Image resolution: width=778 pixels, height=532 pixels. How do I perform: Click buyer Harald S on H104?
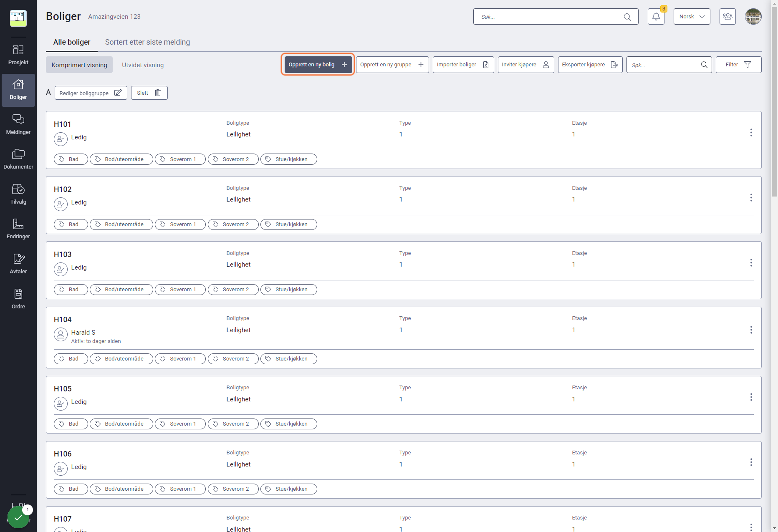pos(83,332)
